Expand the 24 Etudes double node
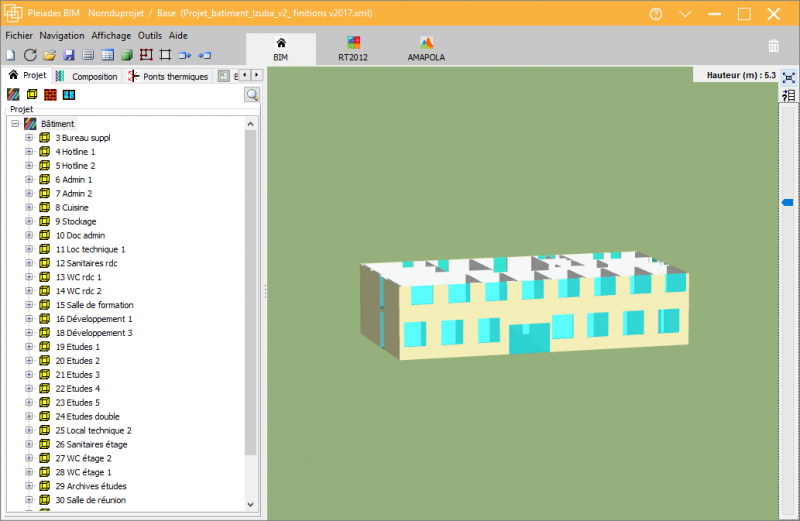This screenshot has height=521, width=800. 29,416
